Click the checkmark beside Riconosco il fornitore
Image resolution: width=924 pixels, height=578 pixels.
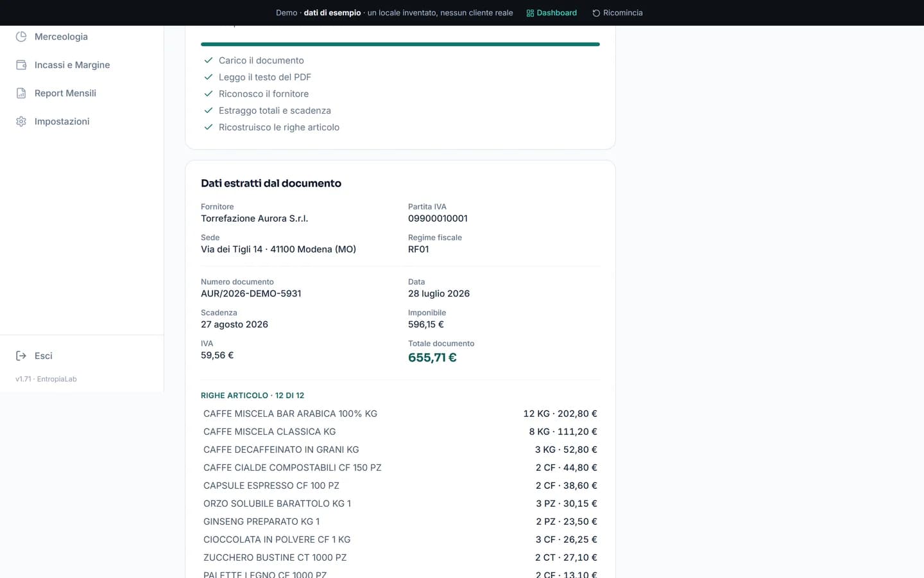point(209,94)
